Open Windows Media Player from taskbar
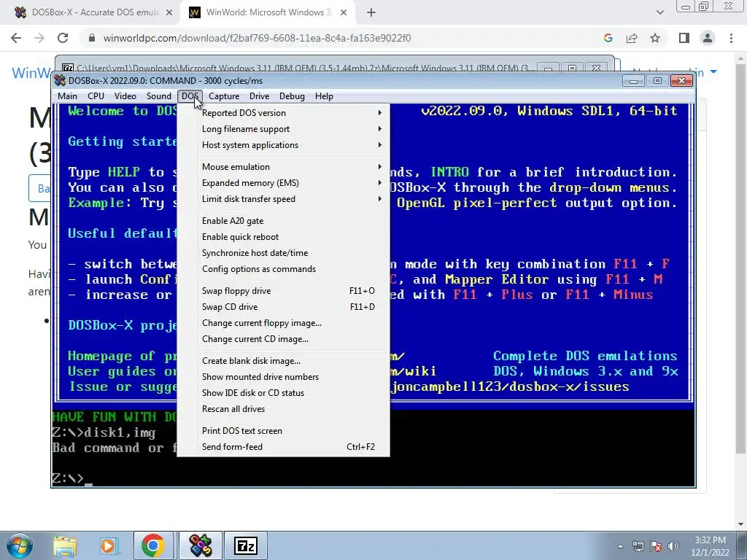 [108, 545]
